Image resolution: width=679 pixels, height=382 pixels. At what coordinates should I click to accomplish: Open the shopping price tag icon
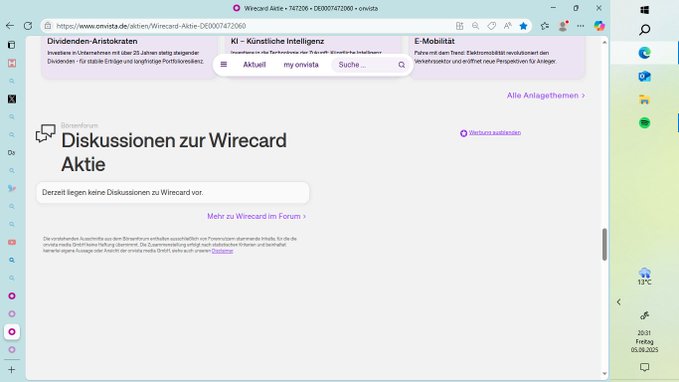[491, 26]
